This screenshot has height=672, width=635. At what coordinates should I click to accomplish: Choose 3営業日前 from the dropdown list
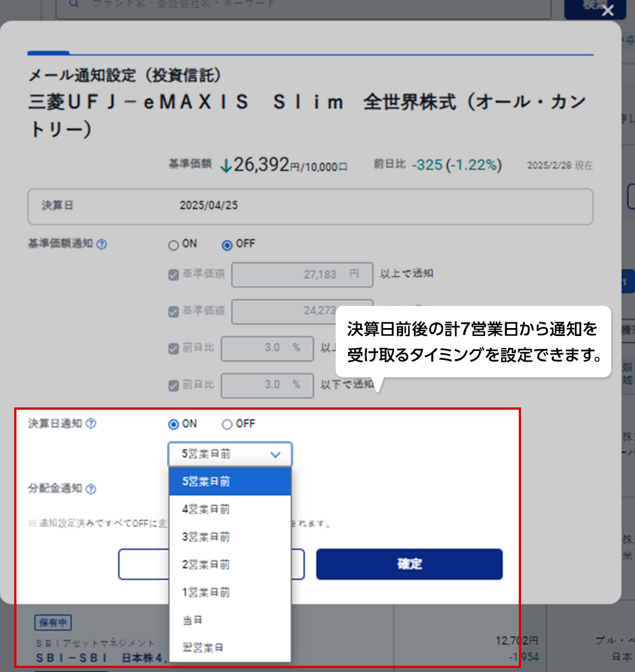[x=230, y=537]
